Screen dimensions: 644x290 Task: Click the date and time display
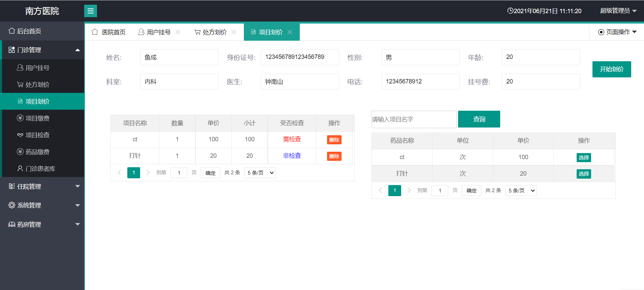tap(544, 11)
